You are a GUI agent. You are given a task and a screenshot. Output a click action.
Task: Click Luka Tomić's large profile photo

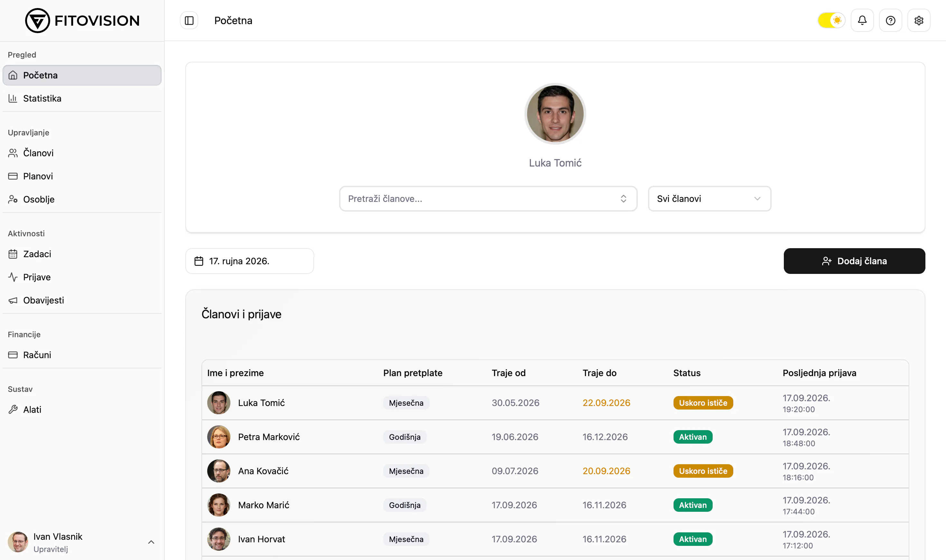555,113
